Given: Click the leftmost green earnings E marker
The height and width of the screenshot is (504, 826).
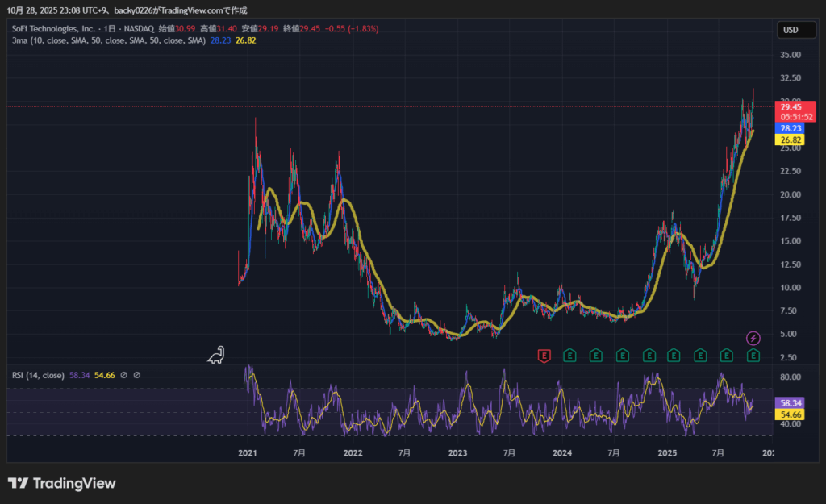Looking at the screenshot, I should pyautogui.click(x=569, y=355).
